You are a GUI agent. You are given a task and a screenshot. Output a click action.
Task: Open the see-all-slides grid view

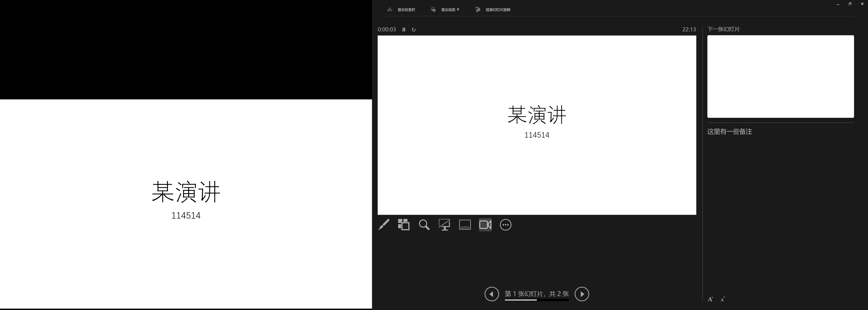coord(404,224)
